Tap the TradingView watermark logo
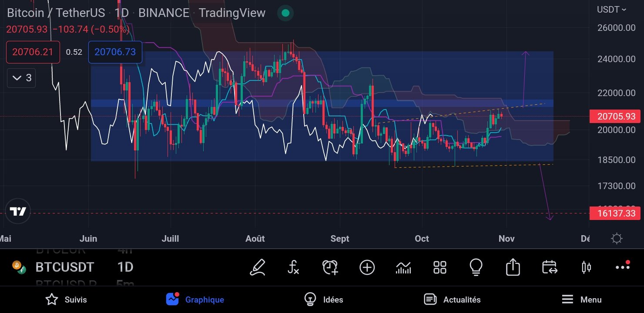Image resolution: width=644 pixels, height=313 pixels. tap(18, 212)
